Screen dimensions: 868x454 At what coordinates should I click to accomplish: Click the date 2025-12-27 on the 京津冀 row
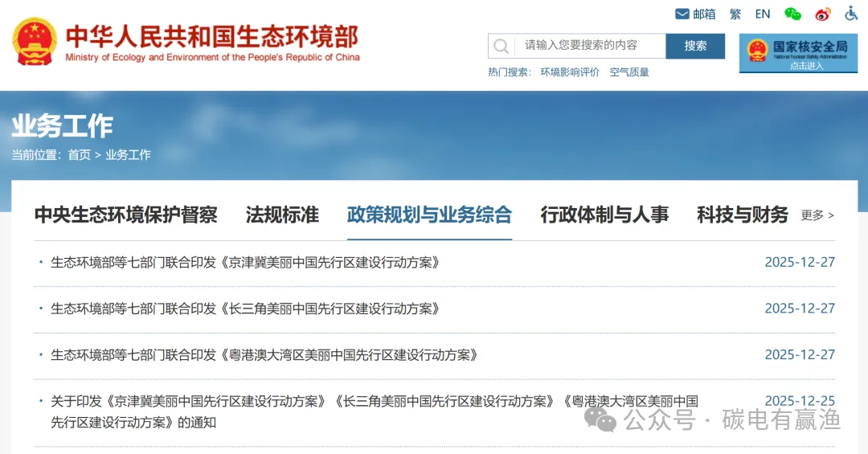click(x=800, y=263)
